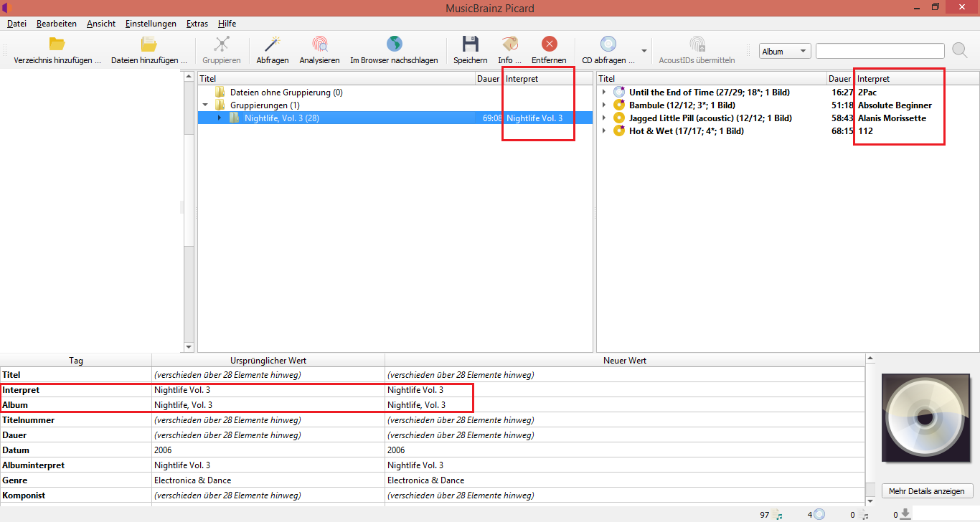Open the Hilfe menu
This screenshot has width=980, height=522.
(x=227, y=24)
